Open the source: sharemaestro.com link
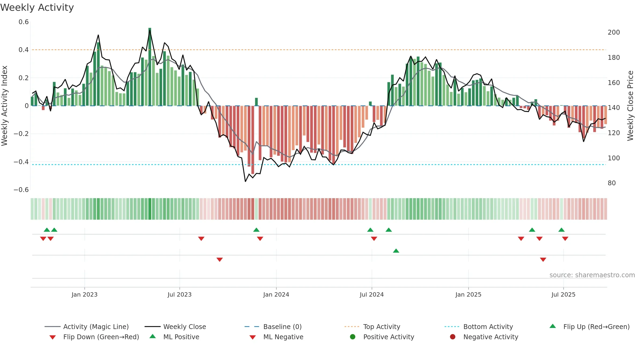The height and width of the screenshot is (362, 644). coord(592,275)
